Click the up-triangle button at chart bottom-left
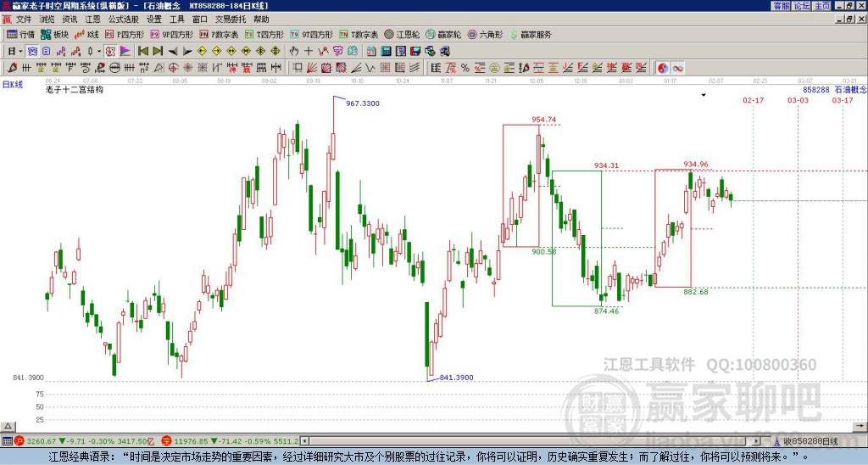This screenshot has width=868, height=465. [8, 426]
